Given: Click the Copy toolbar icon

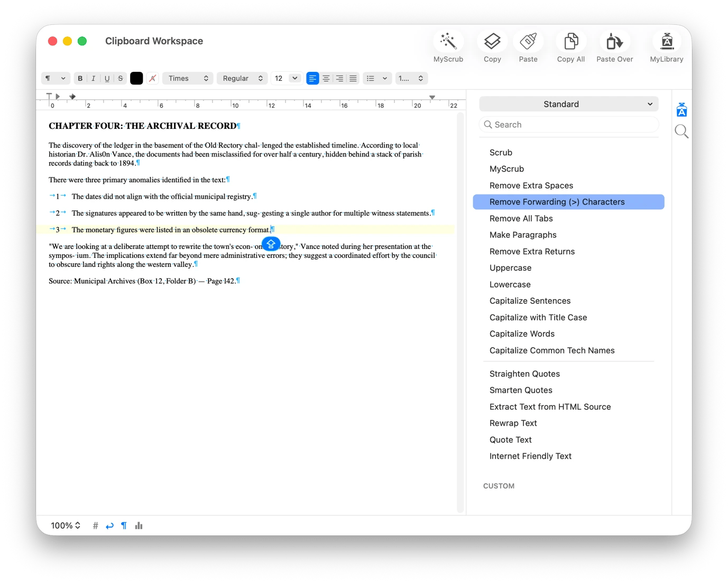Looking at the screenshot, I should [x=492, y=41].
